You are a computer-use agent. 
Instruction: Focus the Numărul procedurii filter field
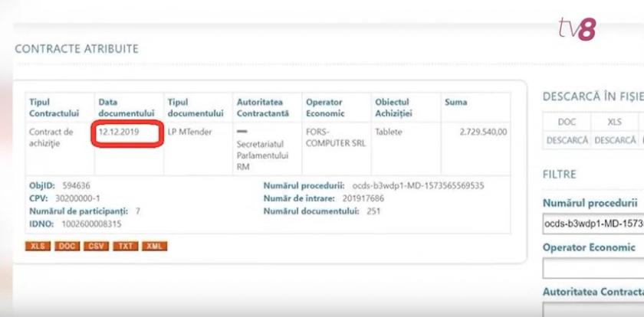point(593,224)
